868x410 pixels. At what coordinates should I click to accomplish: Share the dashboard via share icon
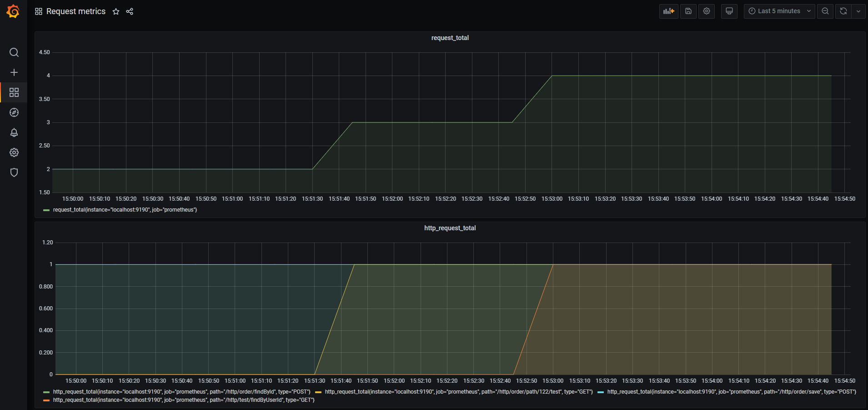click(130, 11)
